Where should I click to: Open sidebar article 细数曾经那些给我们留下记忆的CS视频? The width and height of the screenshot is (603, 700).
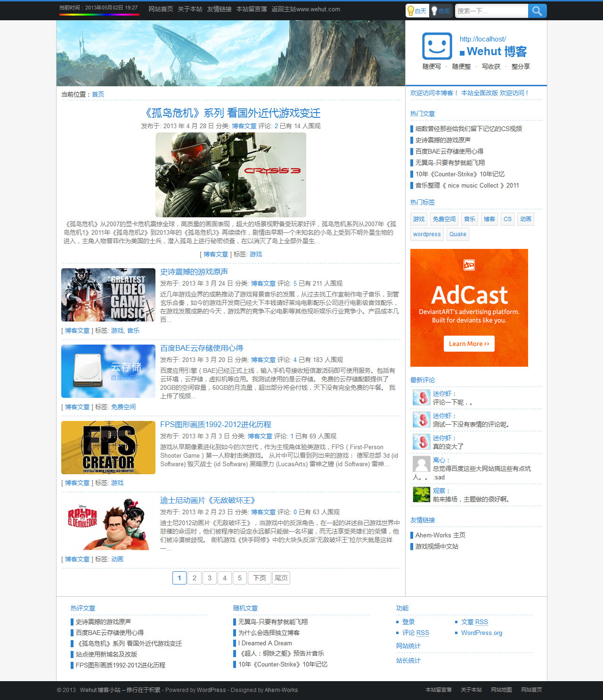pos(469,129)
